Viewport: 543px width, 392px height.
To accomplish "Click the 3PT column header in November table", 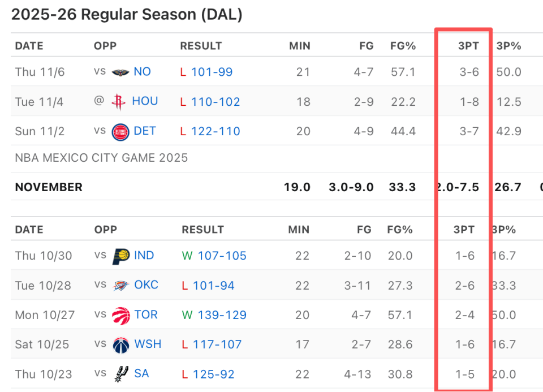I will click(468, 46).
